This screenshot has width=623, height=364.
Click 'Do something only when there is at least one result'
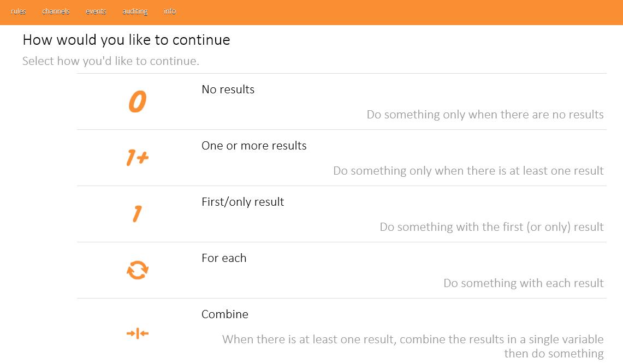click(468, 171)
